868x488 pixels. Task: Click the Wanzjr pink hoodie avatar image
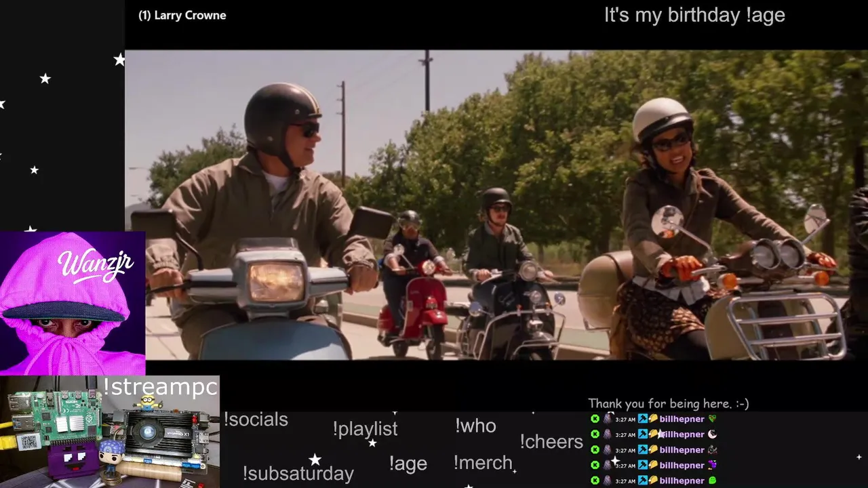coord(73,303)
